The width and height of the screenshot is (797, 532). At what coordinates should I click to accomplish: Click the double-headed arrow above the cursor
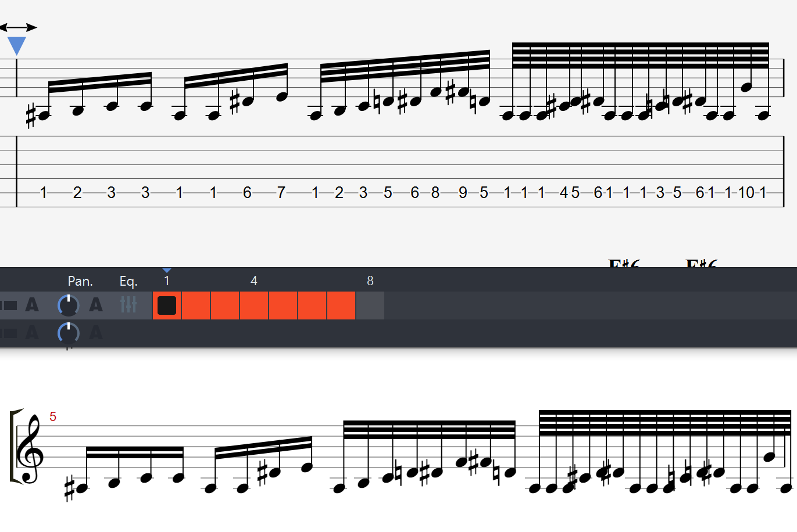coord(18,27)
